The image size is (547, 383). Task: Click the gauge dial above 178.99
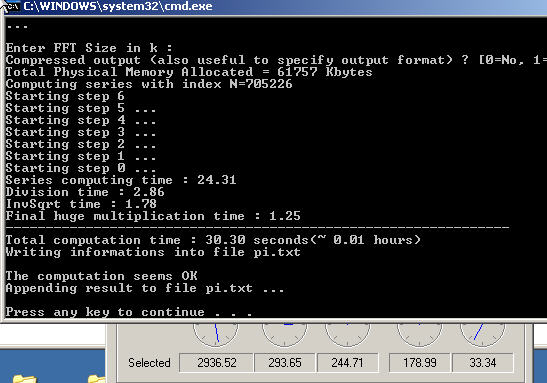tap(419, 335)
